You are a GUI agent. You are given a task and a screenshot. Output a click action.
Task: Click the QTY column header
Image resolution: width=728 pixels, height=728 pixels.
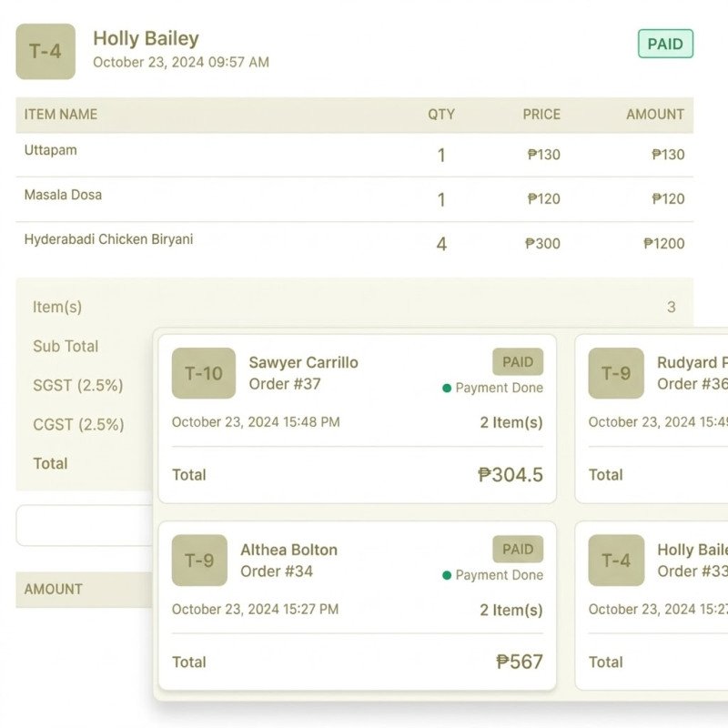(441, 115)
